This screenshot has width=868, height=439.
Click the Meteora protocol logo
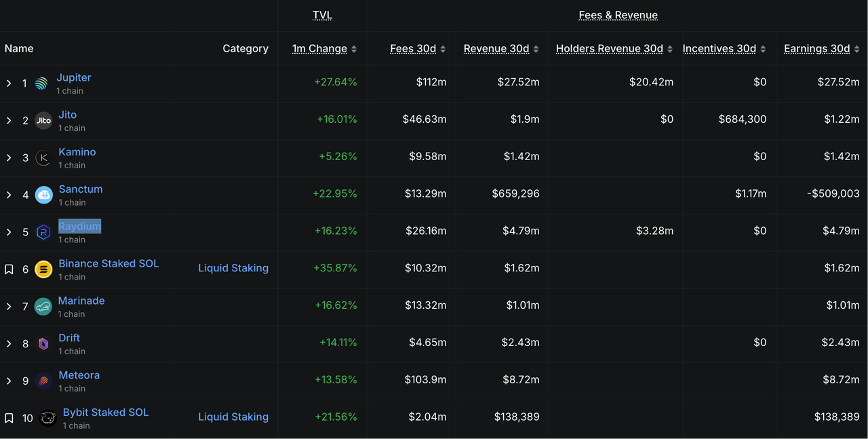point(43,381)
